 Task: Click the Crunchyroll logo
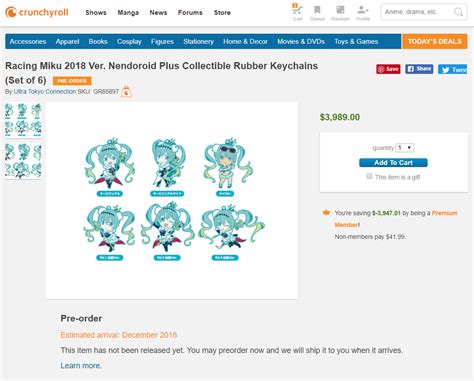pyautogui.click(x=37, y=12)
